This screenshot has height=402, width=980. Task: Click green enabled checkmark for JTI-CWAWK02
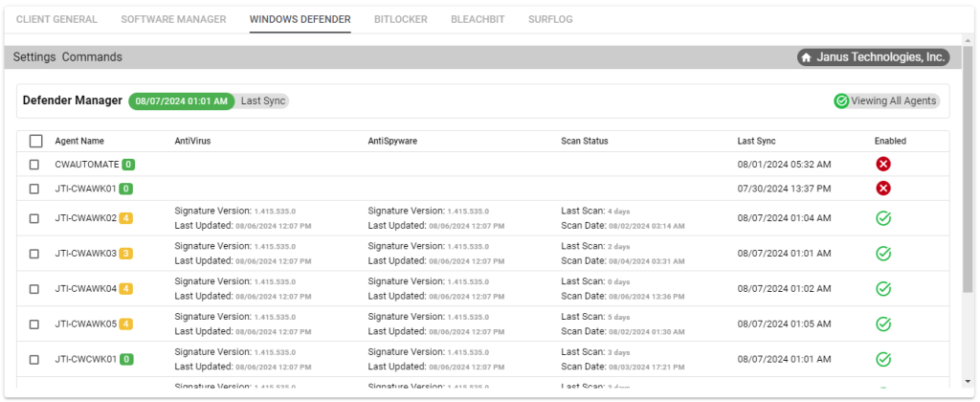883,218
